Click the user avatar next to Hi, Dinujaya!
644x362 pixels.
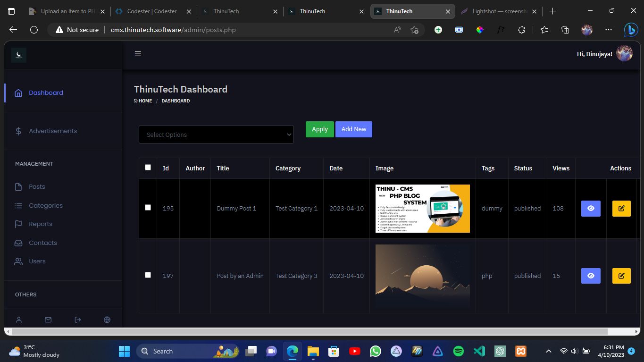tap(624, 54)
